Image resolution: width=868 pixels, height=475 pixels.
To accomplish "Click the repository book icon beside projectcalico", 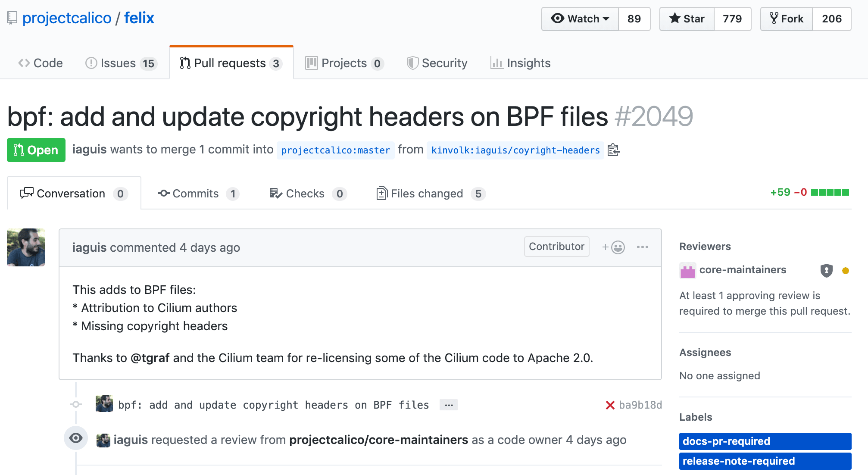I will [x=12, y=18].
